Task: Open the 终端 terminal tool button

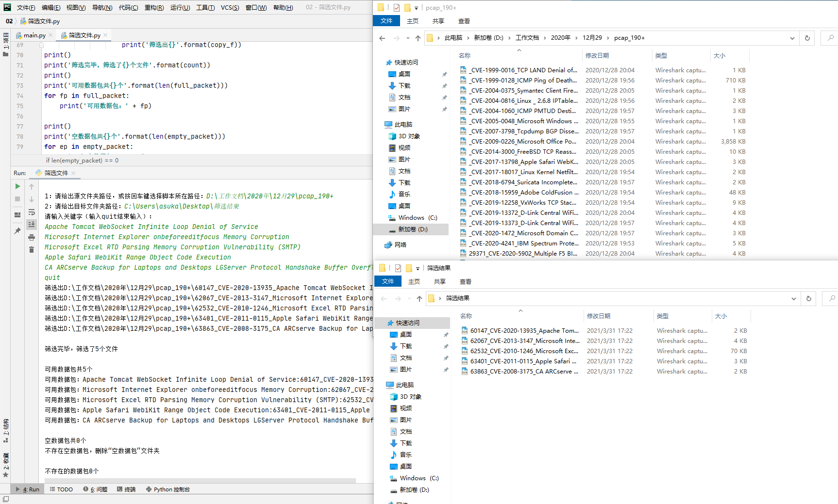Action: 126,489
